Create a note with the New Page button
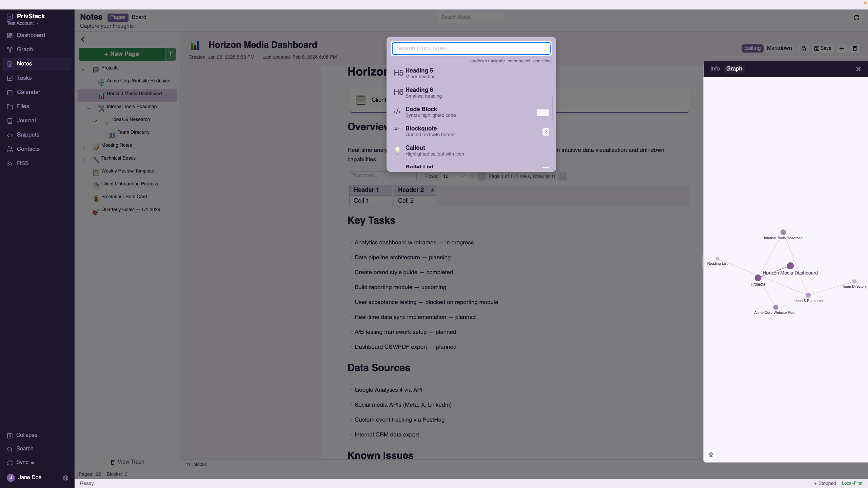Image resolution: width=868 pixels, height=488 pixels. [122, 54]
